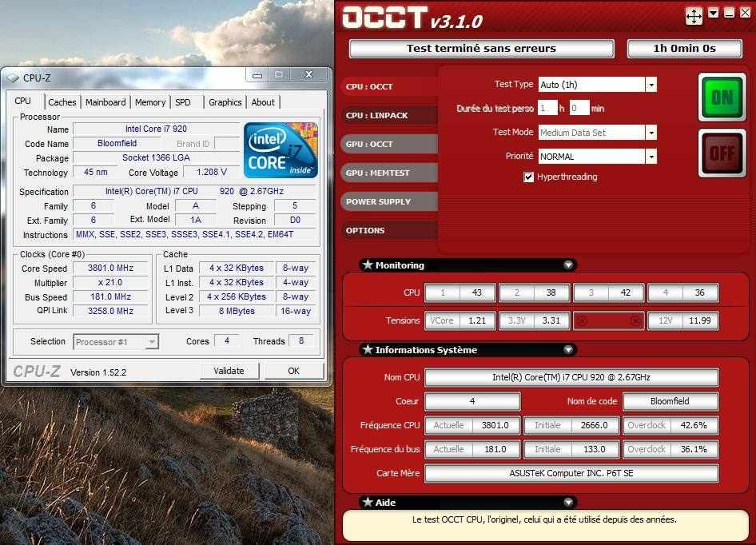The height and width of the screenshot is (545, 756).
Task: Open the Memory tab in CPU-Z
Action: point(150,102)
